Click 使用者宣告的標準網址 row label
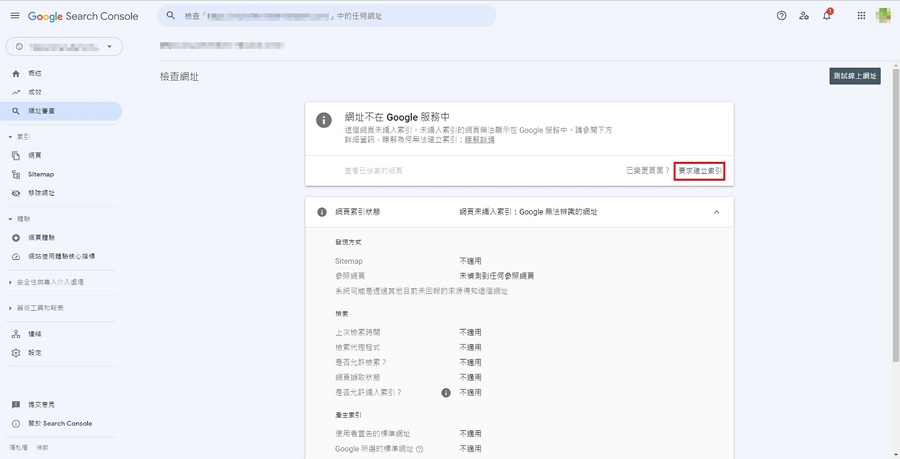The width and height of the screenshot is (900, 459). pyautogui.click(x=373, y=434)
